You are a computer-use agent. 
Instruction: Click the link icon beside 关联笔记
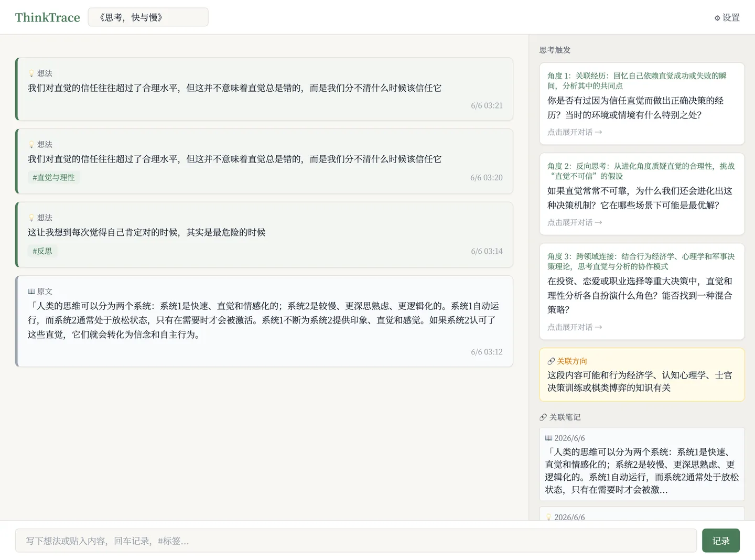(543, 417)
